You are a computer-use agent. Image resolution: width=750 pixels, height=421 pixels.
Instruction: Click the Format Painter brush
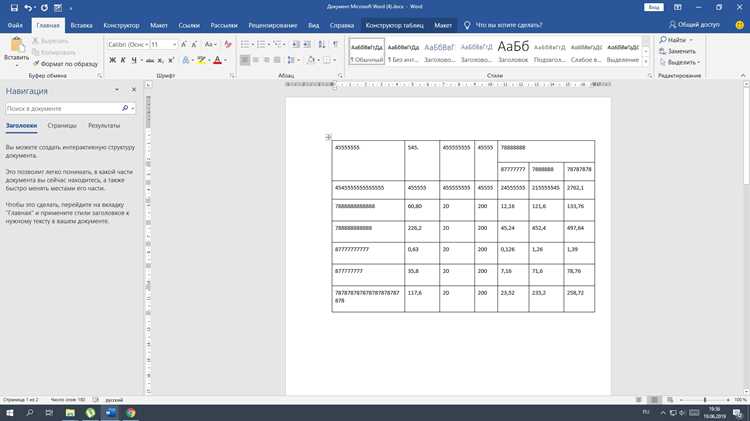[36, 64]
